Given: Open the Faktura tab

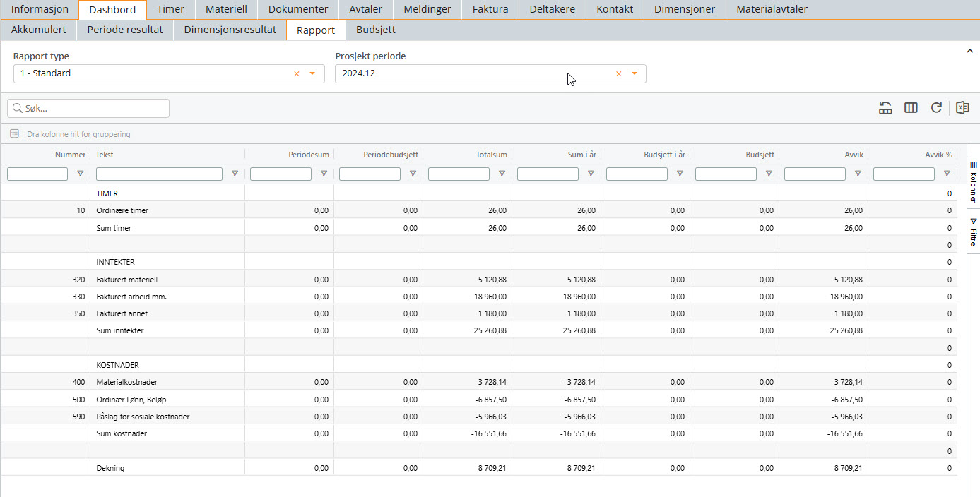Looking at the screenshot, I should [x=490, y=9].
